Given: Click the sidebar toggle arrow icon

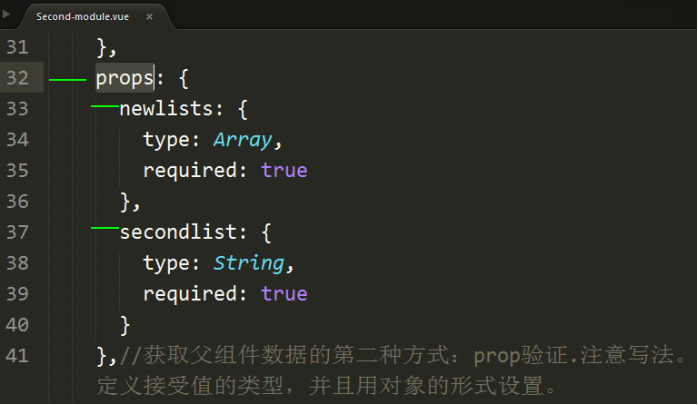Looking at the screenshot, I should (6, 14).
